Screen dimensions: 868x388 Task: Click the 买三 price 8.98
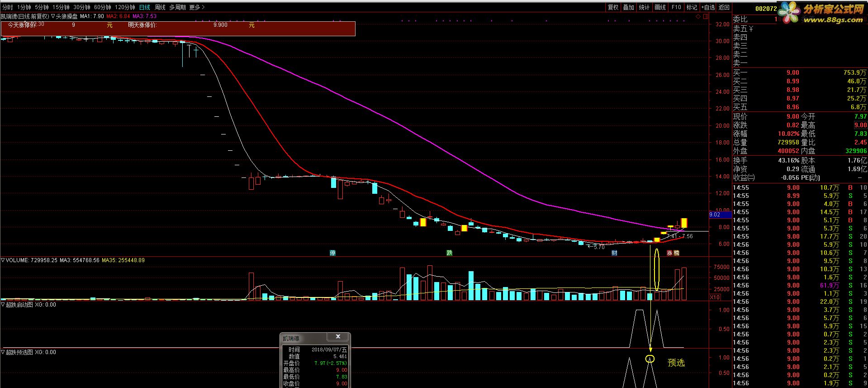click(x=792, y=90)
